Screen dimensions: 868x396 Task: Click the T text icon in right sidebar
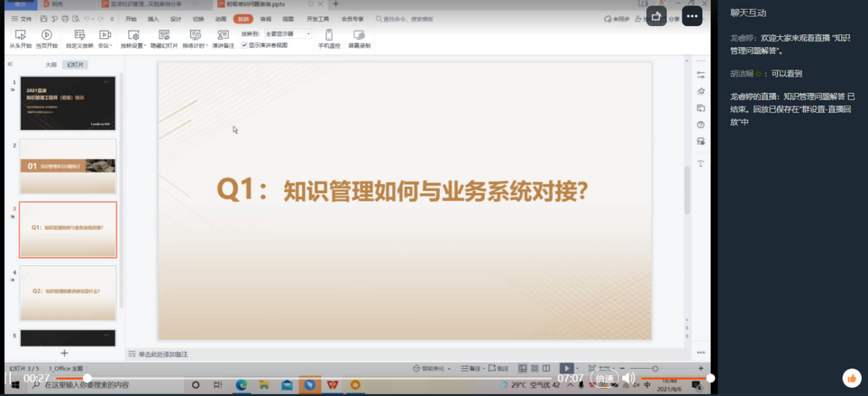[x=700, y=163]
